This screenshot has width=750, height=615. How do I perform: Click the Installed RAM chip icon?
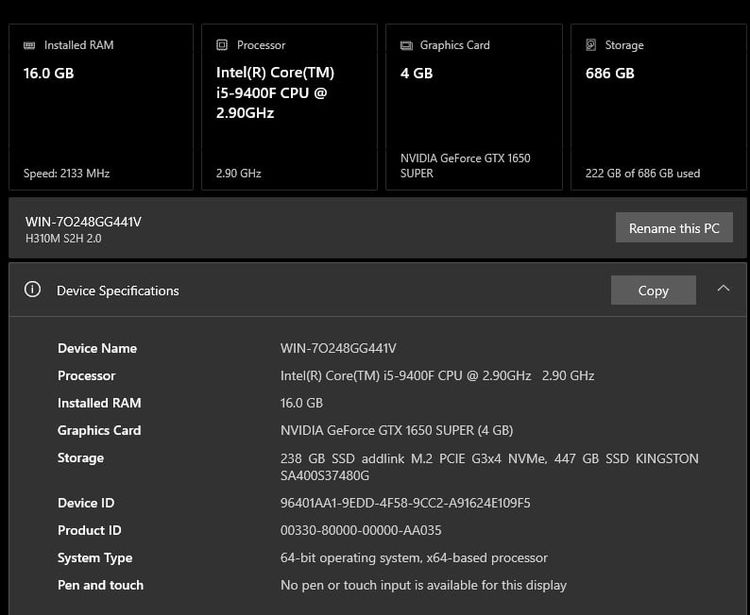(29, 45)
